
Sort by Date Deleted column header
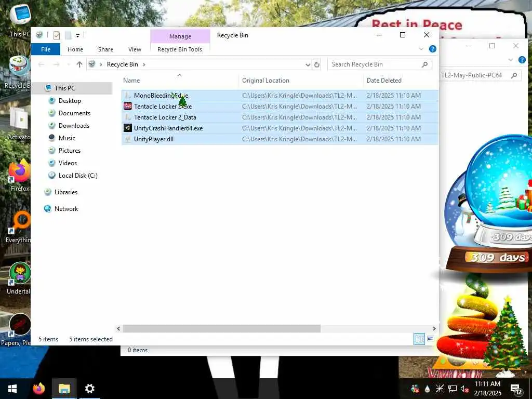[x=384, y=81]
